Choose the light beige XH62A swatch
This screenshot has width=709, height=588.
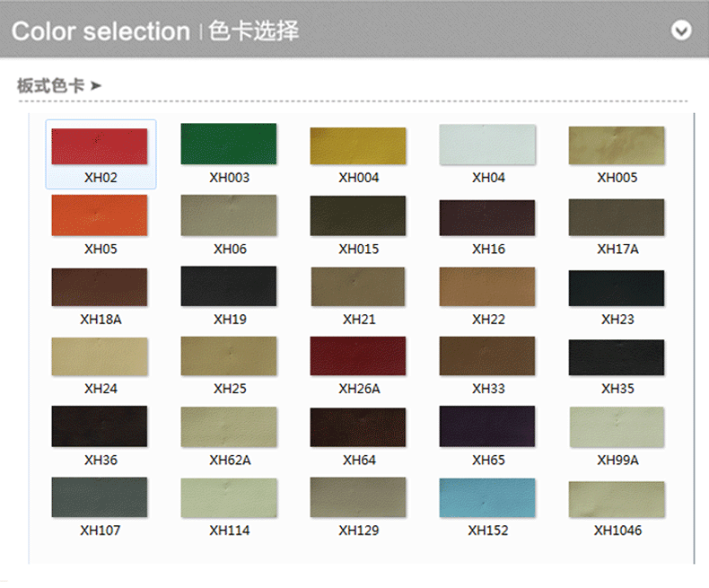point(229,427)
